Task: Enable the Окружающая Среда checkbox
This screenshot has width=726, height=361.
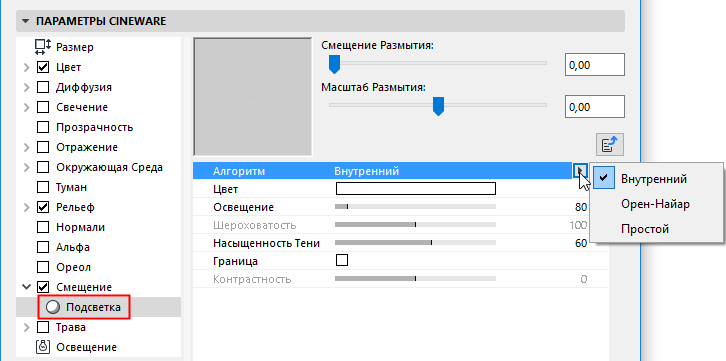Action: tap(43, 167)
